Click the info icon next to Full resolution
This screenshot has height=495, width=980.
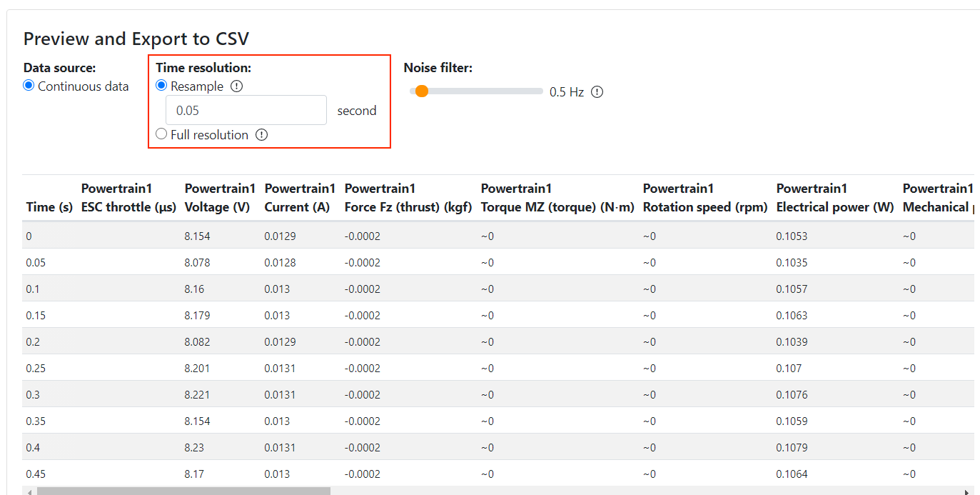point(261,134)
